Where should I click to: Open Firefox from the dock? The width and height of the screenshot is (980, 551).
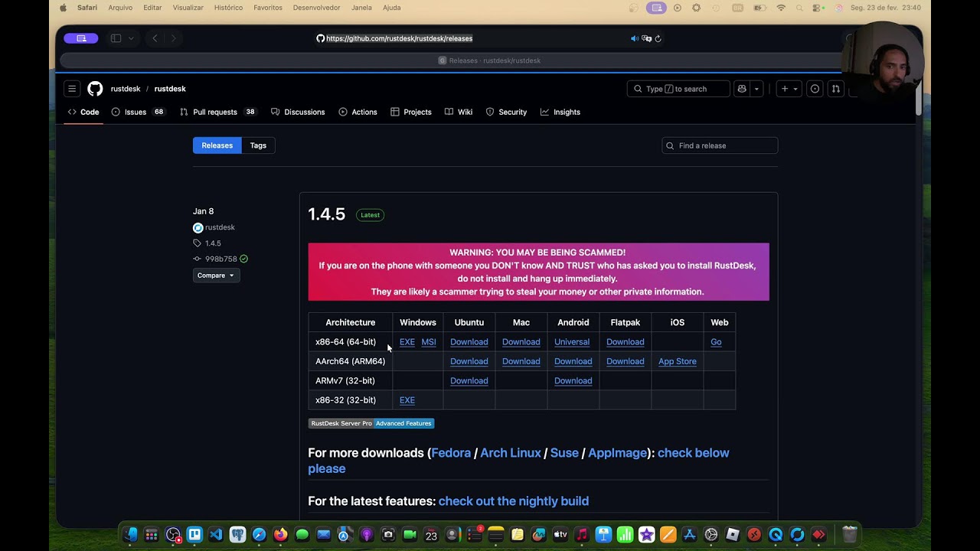pos(280,535)
